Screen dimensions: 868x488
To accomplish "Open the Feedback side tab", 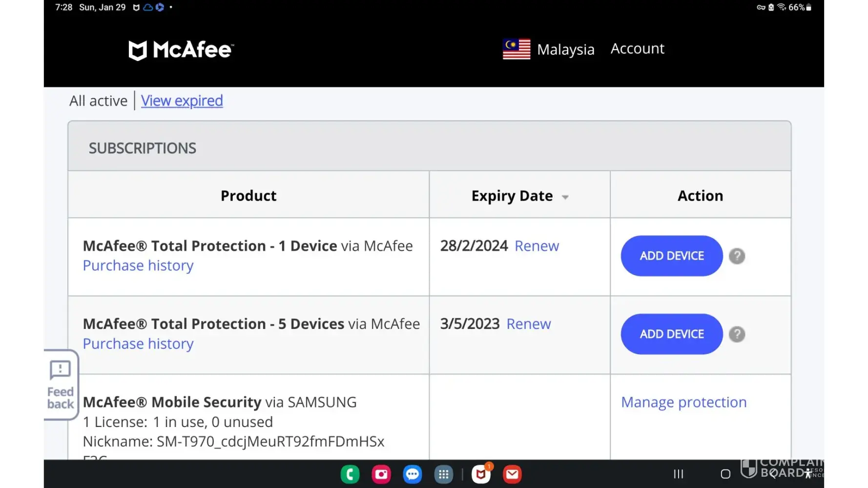I will click(61, 385).
